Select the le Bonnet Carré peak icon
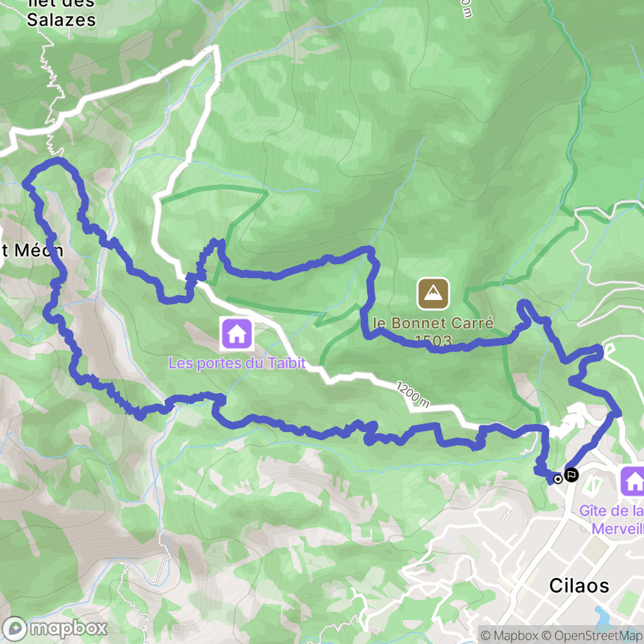The width and height of the screenshot is (644, 644). 433,294
